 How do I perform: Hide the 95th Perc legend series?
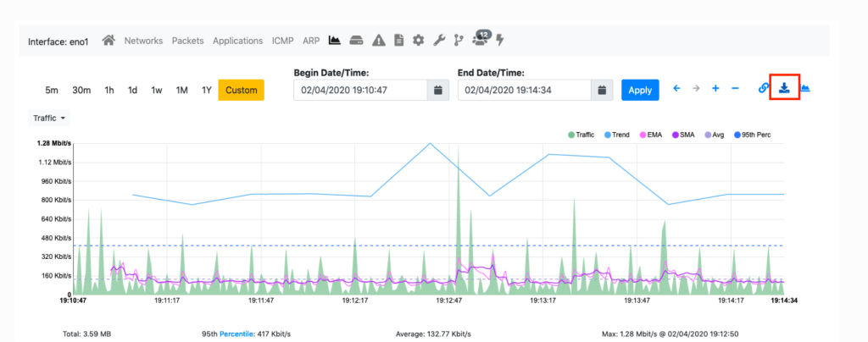[x=752, y=135]
